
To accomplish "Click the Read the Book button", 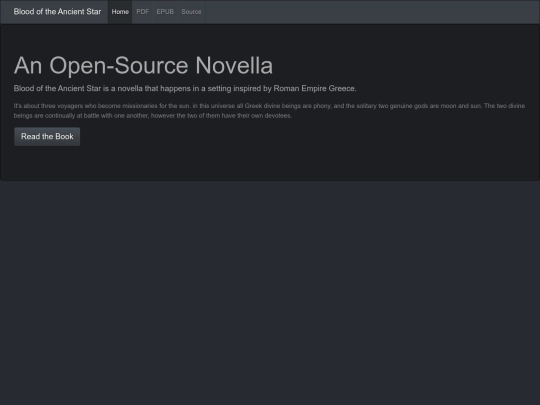I will (47, 137).
